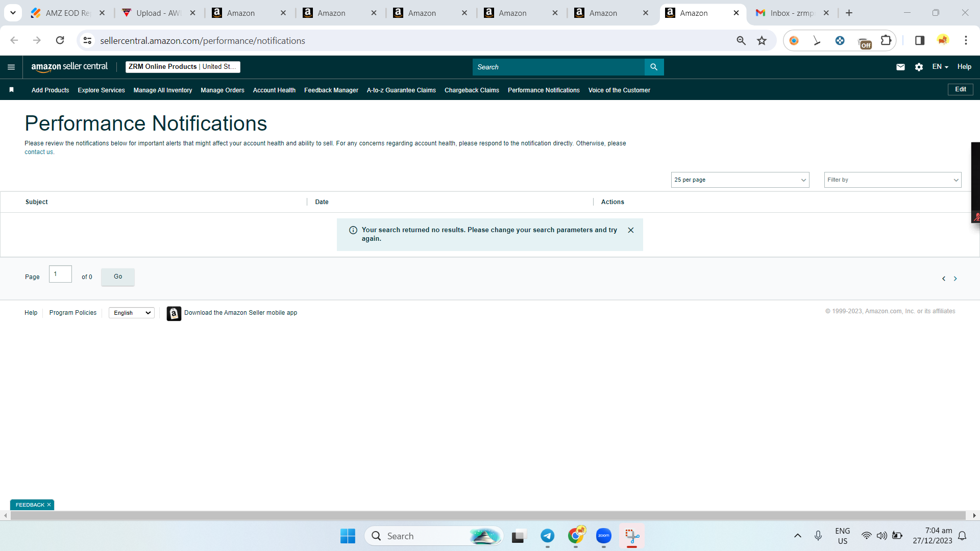The width and height of the screenshot is (980, 551).
Task: Open Snipping Tool from the taskbar
Action: (x=632, y=536)
